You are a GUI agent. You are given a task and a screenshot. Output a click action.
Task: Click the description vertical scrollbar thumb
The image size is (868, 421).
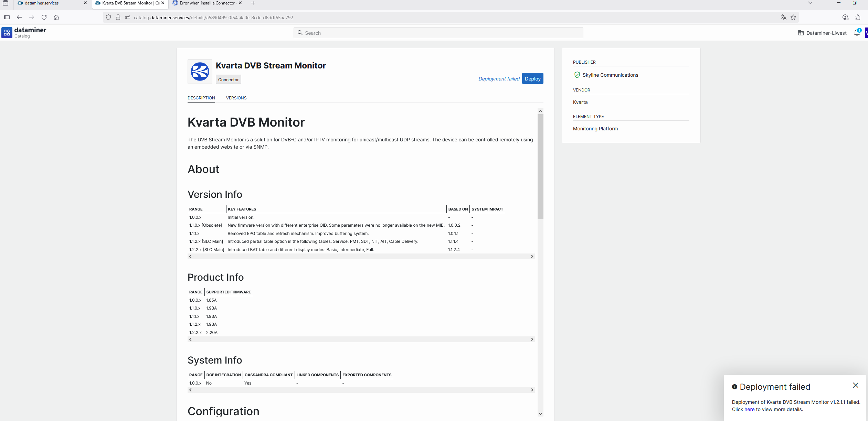coord(540,166)
